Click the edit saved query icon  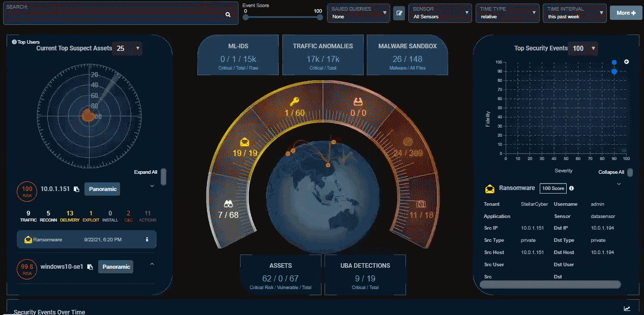pyautogui.click(x=399, y=13)
